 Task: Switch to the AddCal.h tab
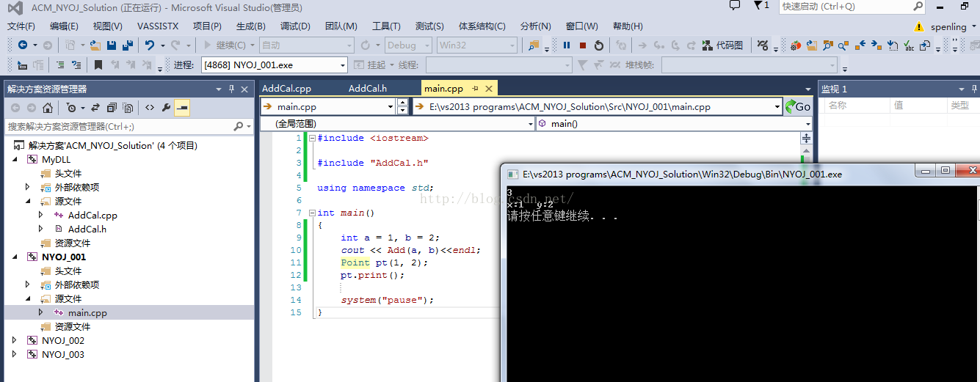[368, 89]
